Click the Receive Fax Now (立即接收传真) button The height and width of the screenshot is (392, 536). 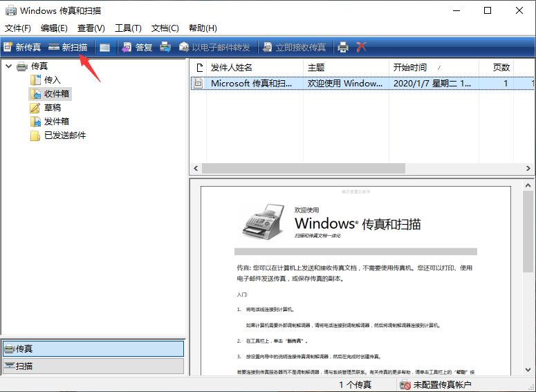pyautogui.click(x=294, y=47)
